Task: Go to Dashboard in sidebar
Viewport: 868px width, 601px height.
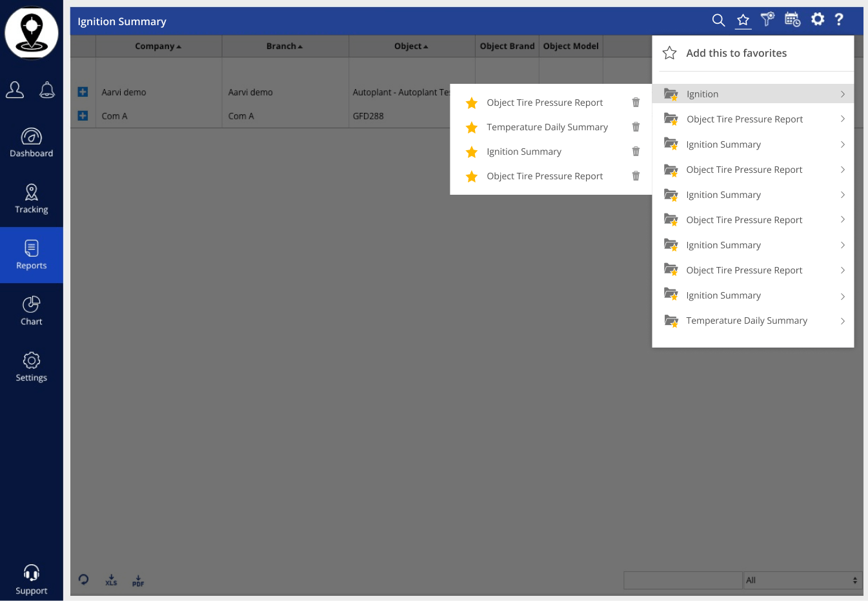Action: tap(32, 143)
